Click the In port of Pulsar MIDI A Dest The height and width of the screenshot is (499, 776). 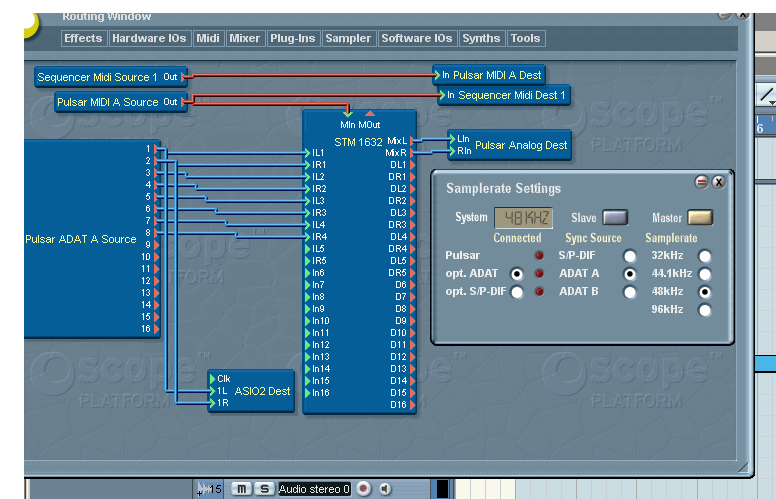pos(437,75)
